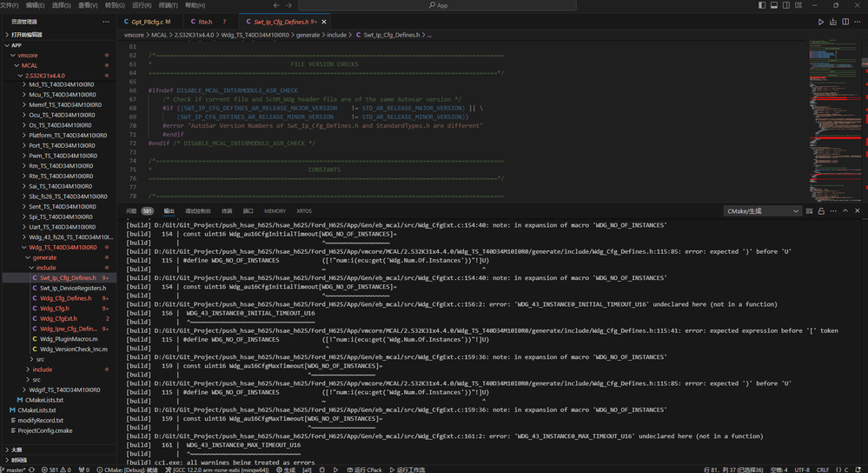Open the 文件(F) menu
868x473 pixels.
pyautogui.click(x=10, y=5)
